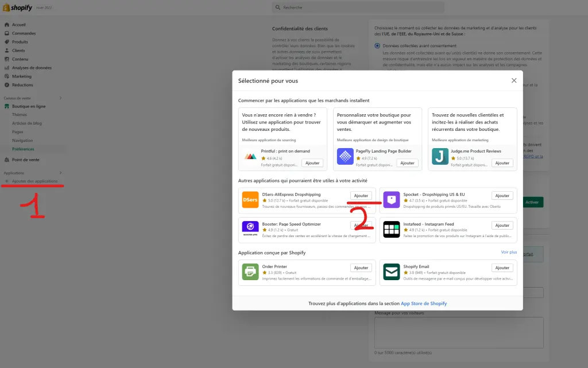588x368 pixels.
Task: Click the search magnifier icon
Action: coord(277,7)
